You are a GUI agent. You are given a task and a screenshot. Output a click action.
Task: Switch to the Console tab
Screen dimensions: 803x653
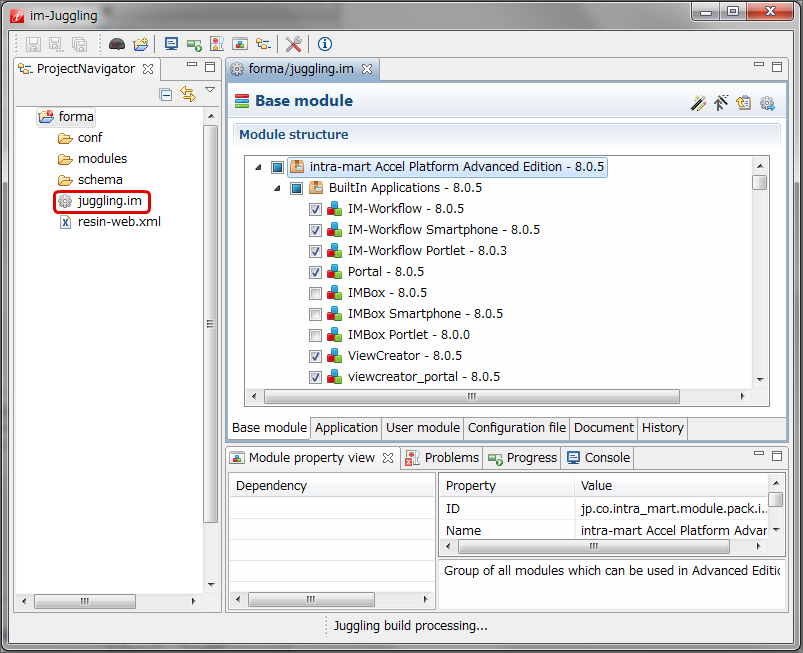point(598,458)
